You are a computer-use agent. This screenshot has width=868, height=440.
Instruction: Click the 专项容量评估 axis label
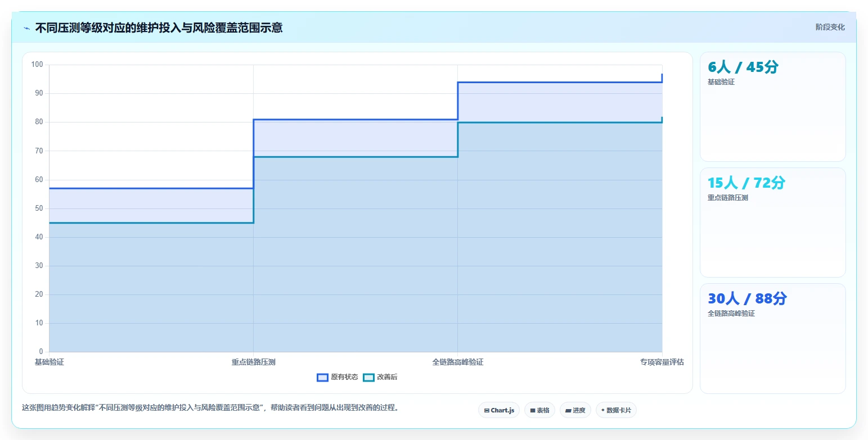(662, 362)
